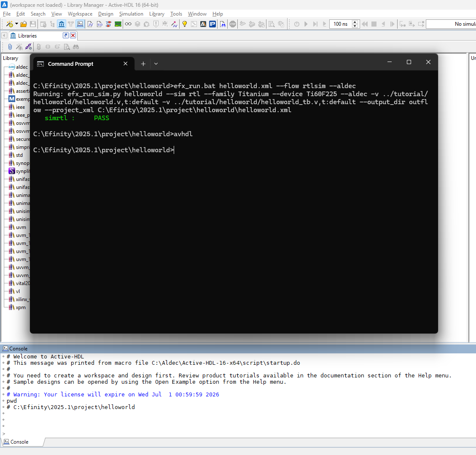The image size is (476, 455).
Task: Open the Workspace menu
Action: click(x=80, y=14)
